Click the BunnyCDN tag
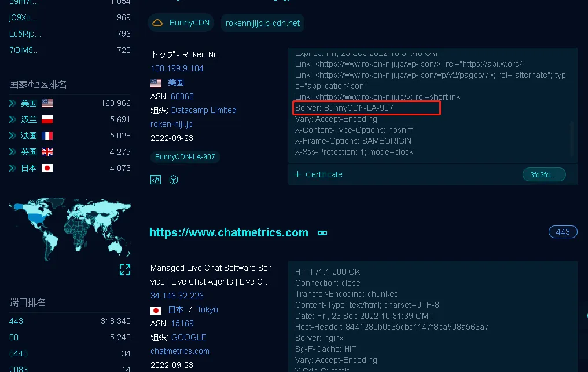Image resolution: width=588 pixels, height=372 pixels. (181, 23)
